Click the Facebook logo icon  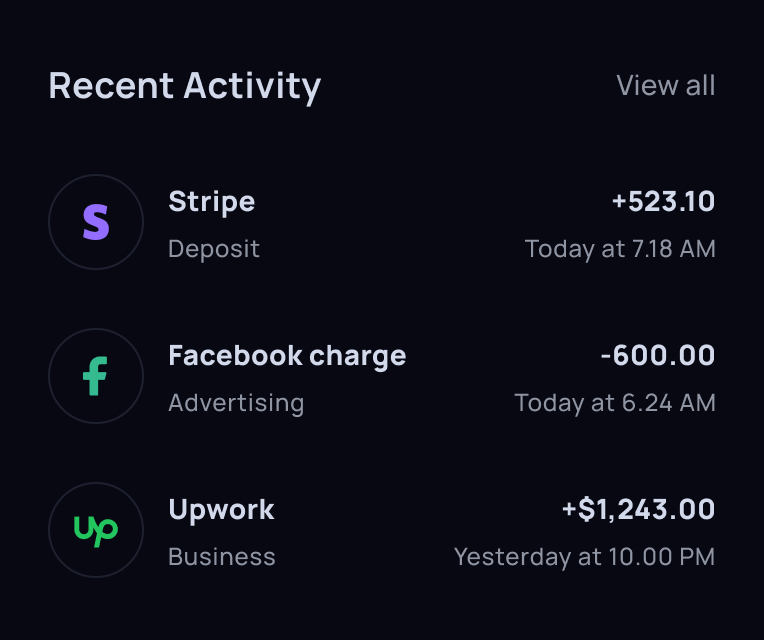[x=96, y=376]
